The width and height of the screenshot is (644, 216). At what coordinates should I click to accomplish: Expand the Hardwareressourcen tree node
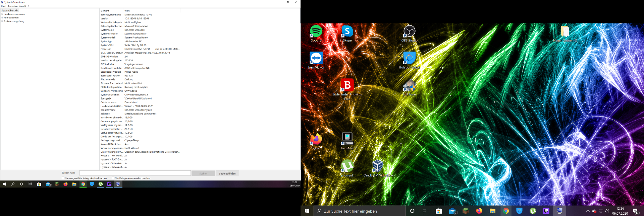[x=2, y=14]
